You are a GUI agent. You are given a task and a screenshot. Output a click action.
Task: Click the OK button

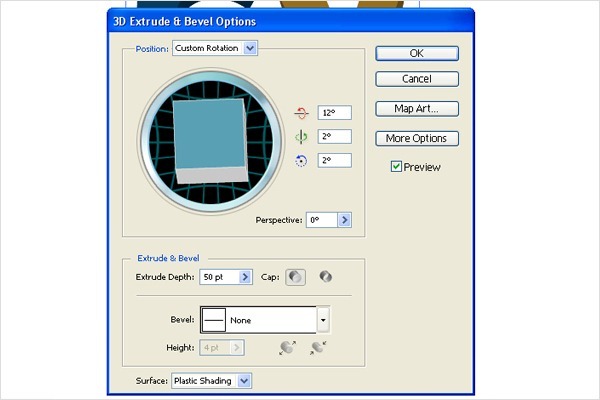[x=417, y=53]
